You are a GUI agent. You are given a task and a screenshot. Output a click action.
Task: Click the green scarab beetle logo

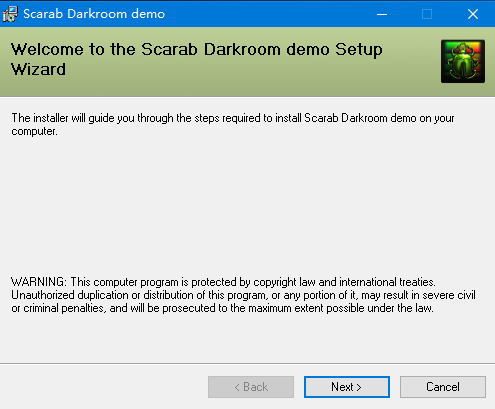(x=463, y=61)
